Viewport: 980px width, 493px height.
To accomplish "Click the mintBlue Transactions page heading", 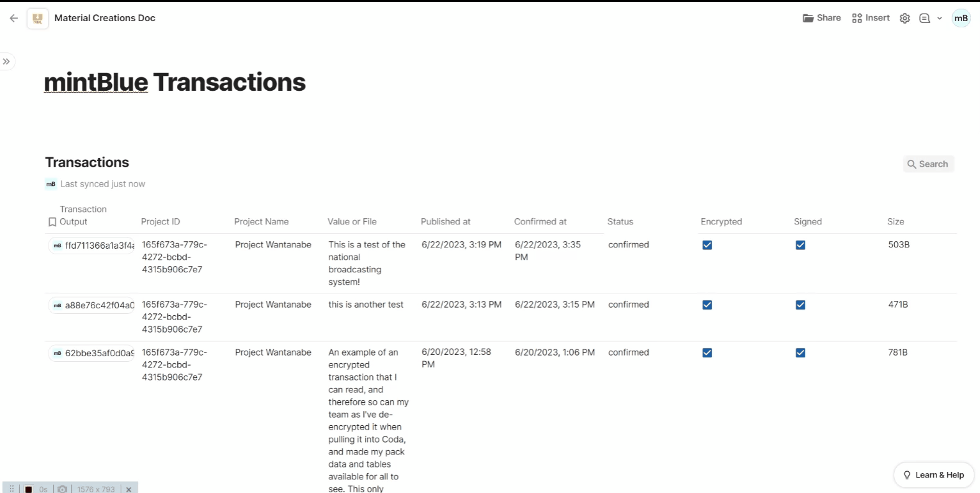I will 175,82.
